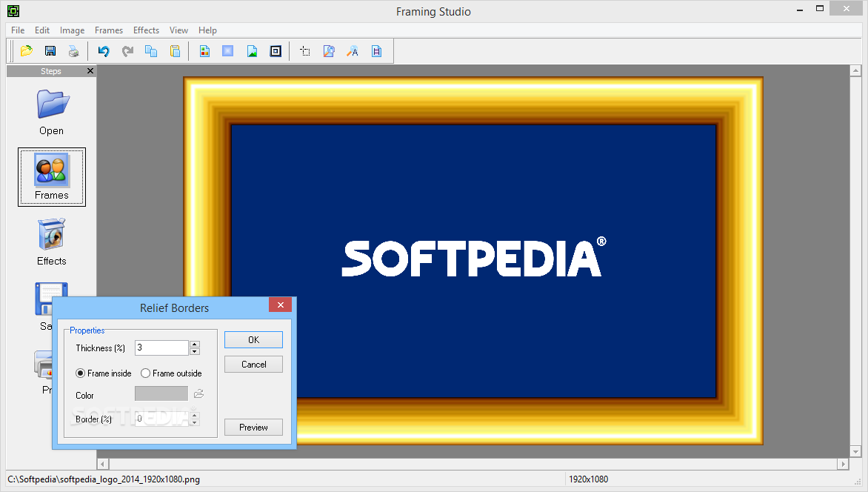Click the paste clipboard icon

coord(175,51)
